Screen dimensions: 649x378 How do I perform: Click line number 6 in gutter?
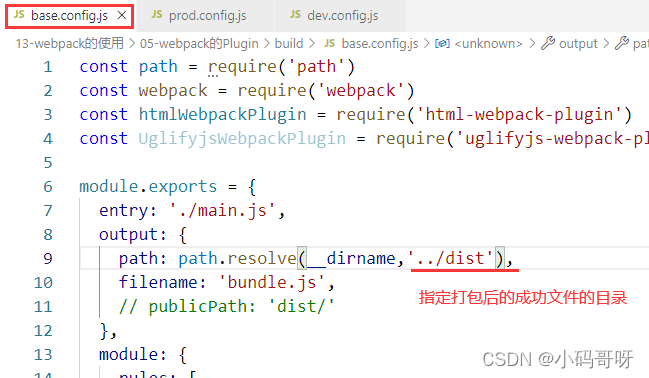[48, 187]
